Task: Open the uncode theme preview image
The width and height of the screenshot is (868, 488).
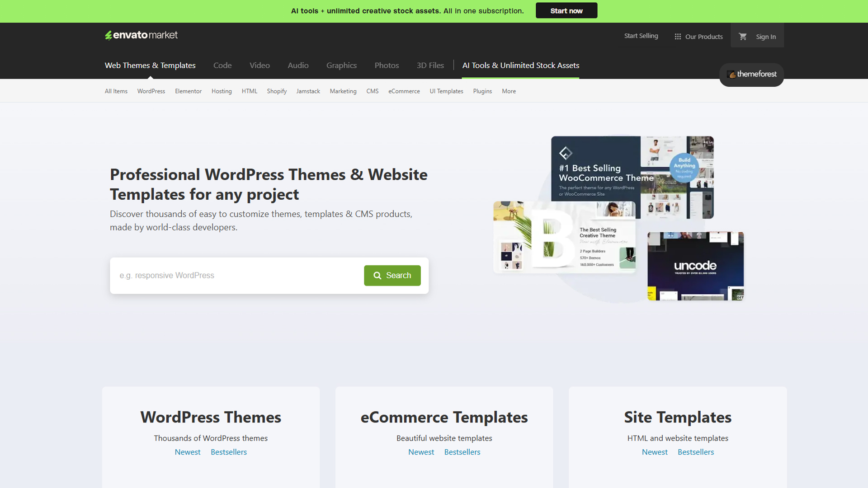Action: (696, 266)
